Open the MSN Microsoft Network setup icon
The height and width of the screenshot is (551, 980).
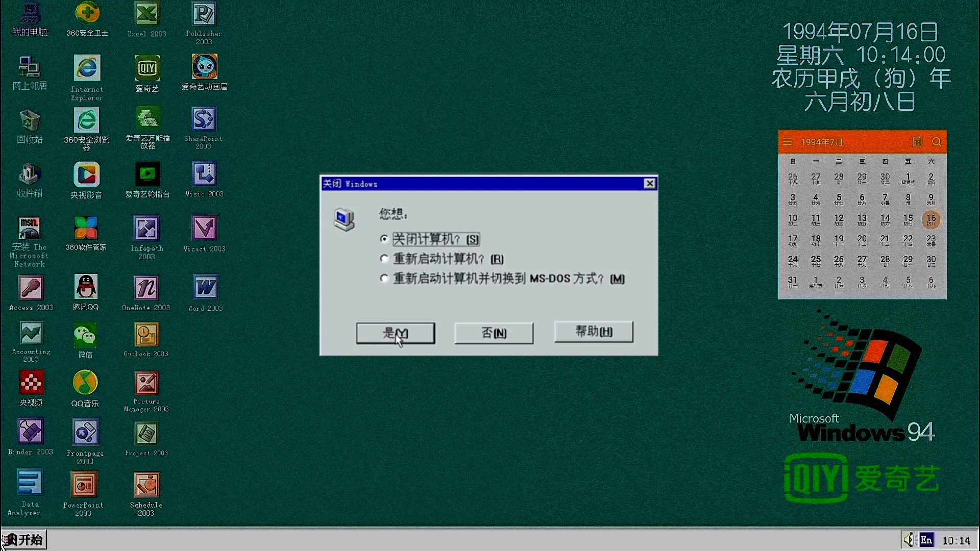29,242
